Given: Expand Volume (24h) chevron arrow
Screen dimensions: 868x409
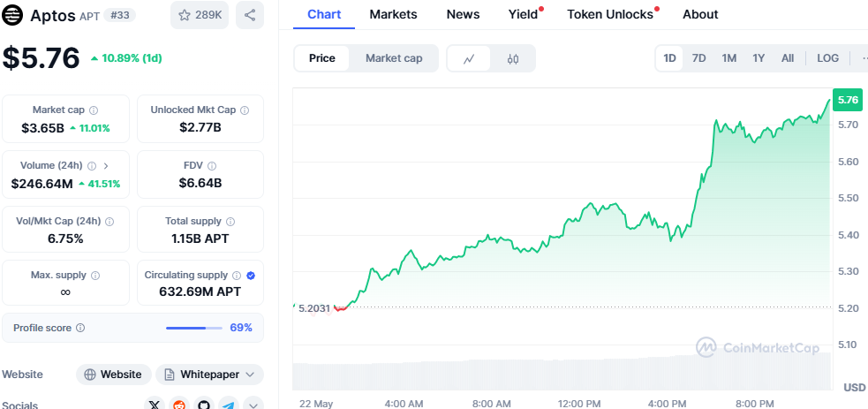Looking at the screenshot, I should [x=106, y=165].
